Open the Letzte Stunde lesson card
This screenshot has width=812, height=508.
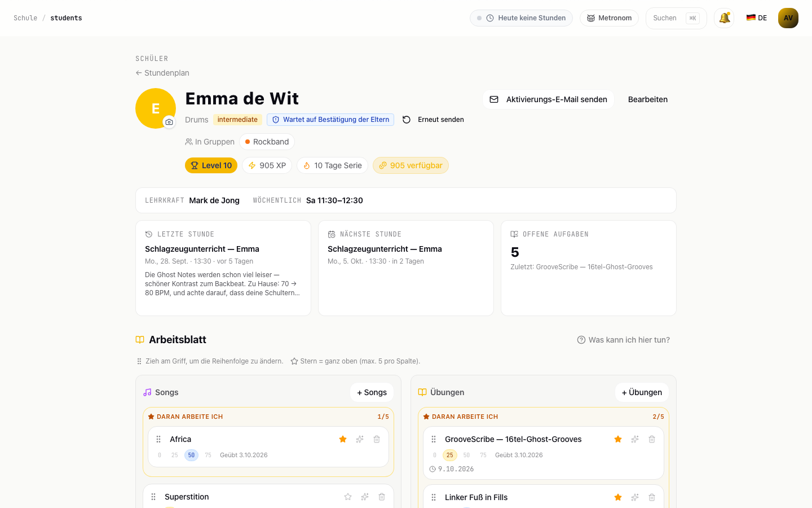223,268
